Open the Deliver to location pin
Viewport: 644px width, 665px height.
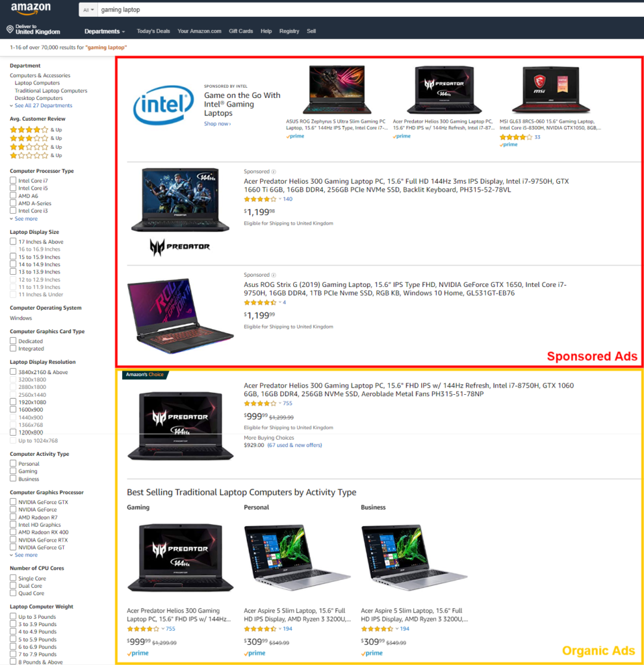10,29
